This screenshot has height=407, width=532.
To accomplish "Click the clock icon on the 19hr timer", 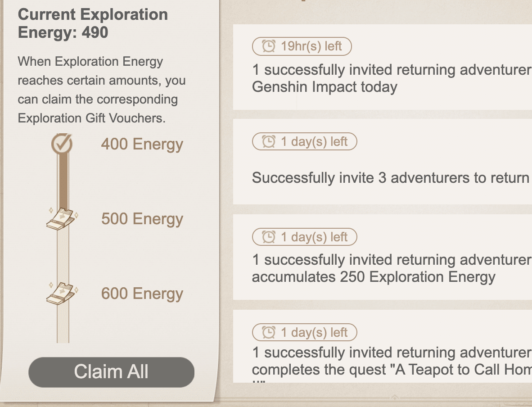I will pos(269,46).
